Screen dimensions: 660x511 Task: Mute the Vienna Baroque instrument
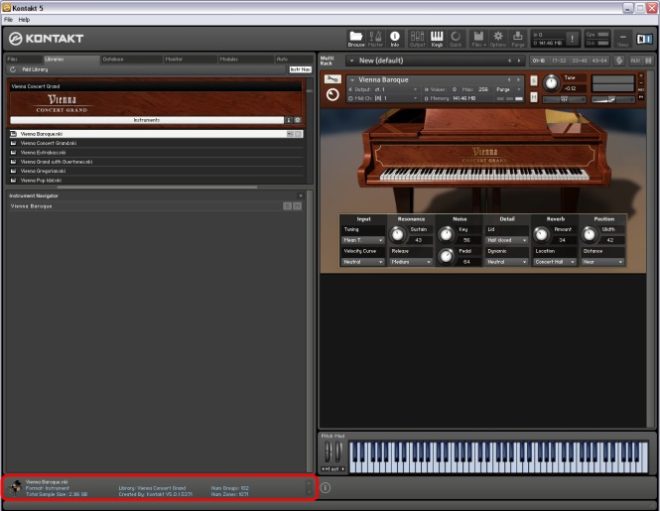click(534, 97)
